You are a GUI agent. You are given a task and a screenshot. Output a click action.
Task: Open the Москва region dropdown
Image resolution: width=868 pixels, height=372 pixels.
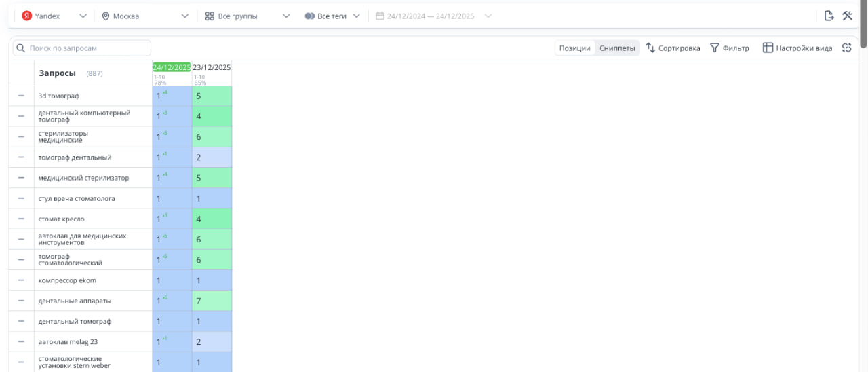pyautogui.click(x=184, y=16)
